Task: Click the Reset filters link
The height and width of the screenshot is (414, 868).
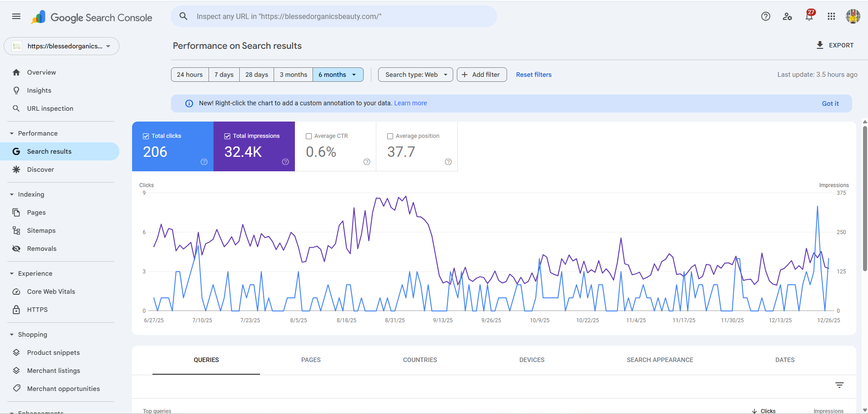Action: pyautogui.click(x=533, y=74)
